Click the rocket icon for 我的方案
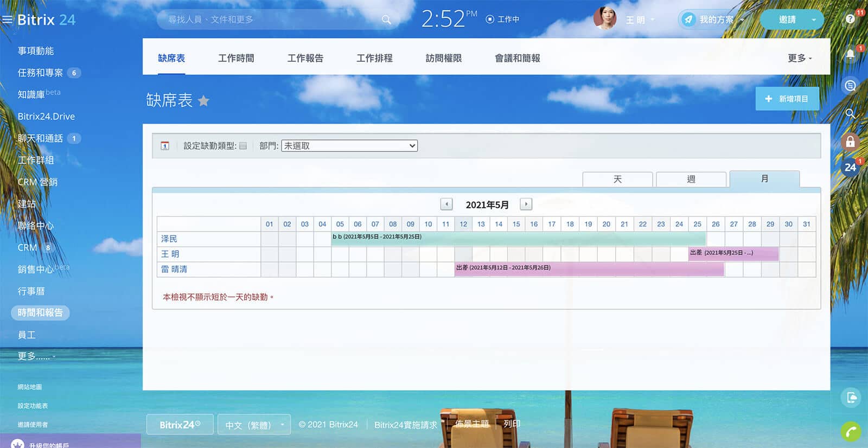 688,20
